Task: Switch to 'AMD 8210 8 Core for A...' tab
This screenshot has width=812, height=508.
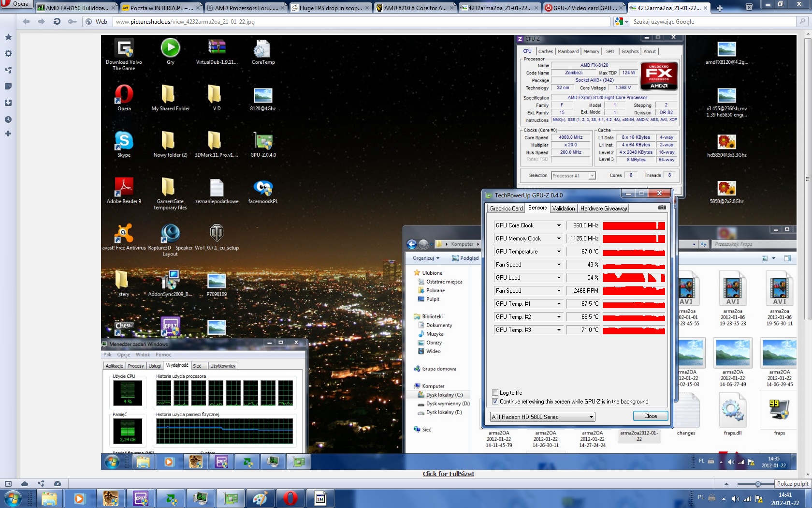Action: (x=415, y=8)
